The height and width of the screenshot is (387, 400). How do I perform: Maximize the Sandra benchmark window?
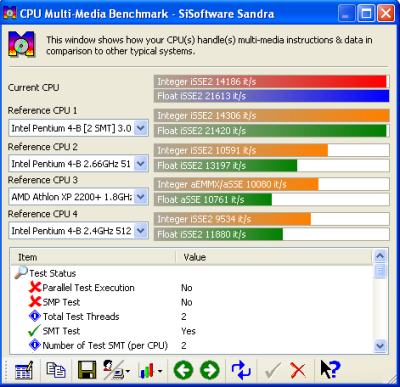point(366,14)
